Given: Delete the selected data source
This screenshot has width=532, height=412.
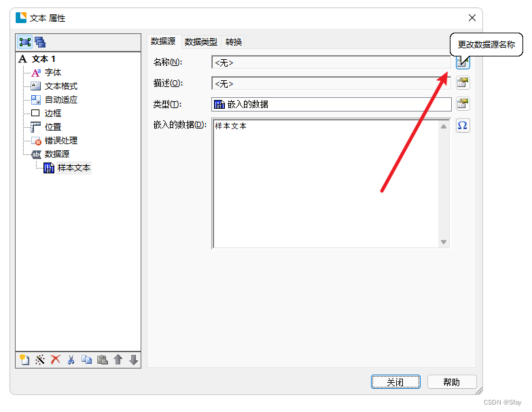Looking at the screenshot, I should click(x=56, y=360).
